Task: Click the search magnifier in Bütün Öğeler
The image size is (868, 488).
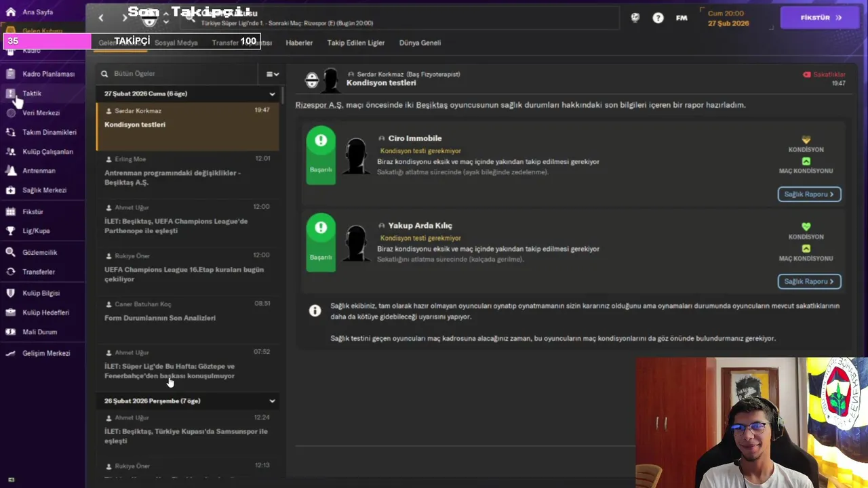Action: coord(104,73)
